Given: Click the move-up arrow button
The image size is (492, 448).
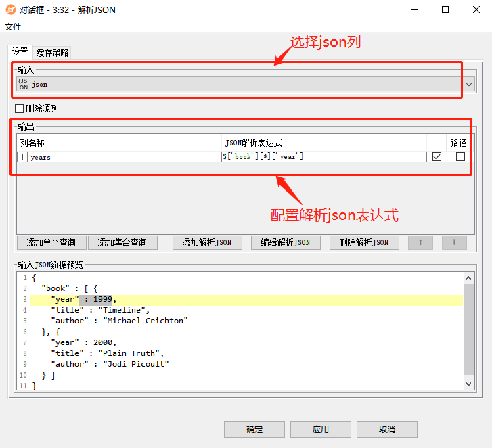Looking at the screenshot, I should (x=420, y=242).
